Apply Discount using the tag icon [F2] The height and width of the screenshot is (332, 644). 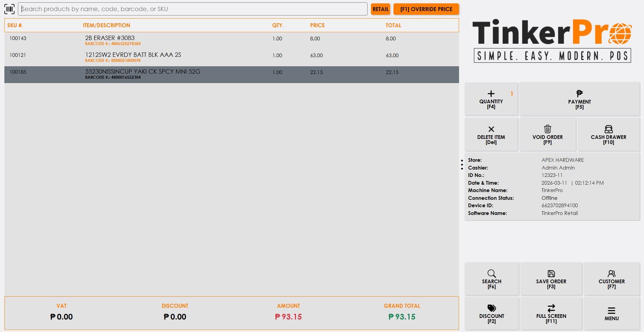pos(491,308)
